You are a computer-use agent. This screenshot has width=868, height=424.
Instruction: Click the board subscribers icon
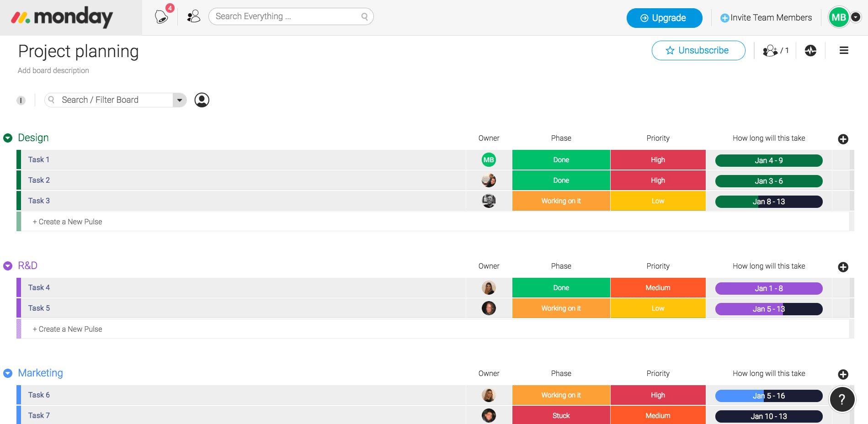(775, 51)
